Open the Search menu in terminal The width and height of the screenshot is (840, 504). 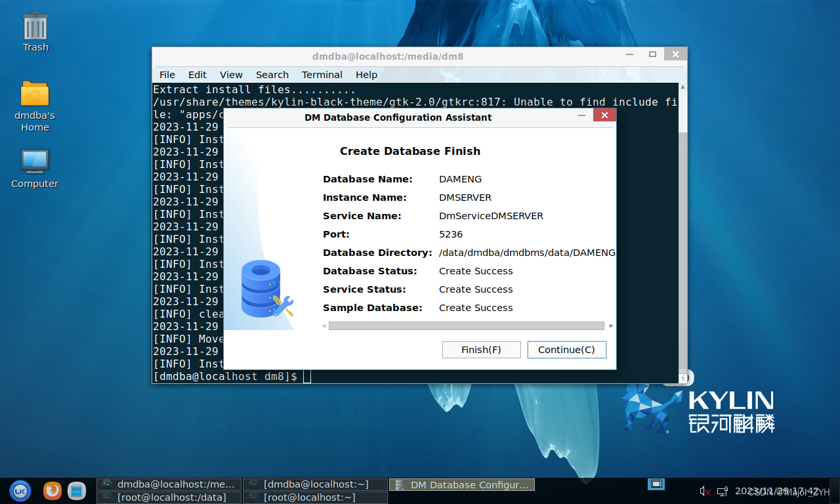[272, 75]
